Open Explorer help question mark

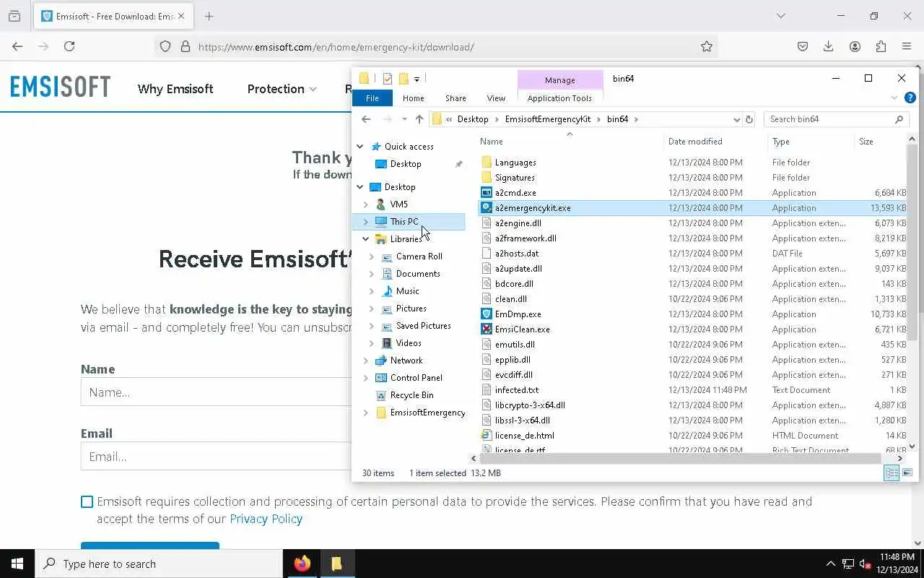[x=910, y=98]
